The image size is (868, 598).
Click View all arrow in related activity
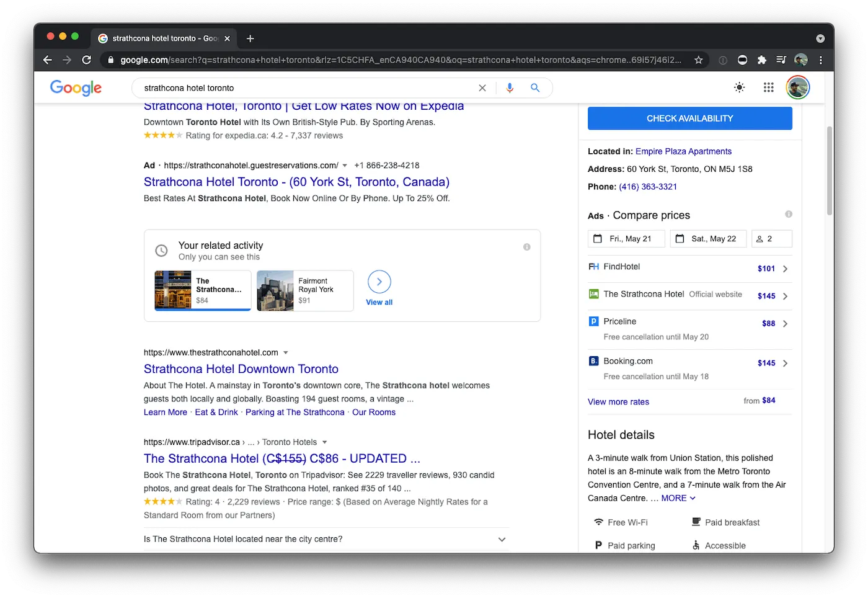(x=379, y=282)
